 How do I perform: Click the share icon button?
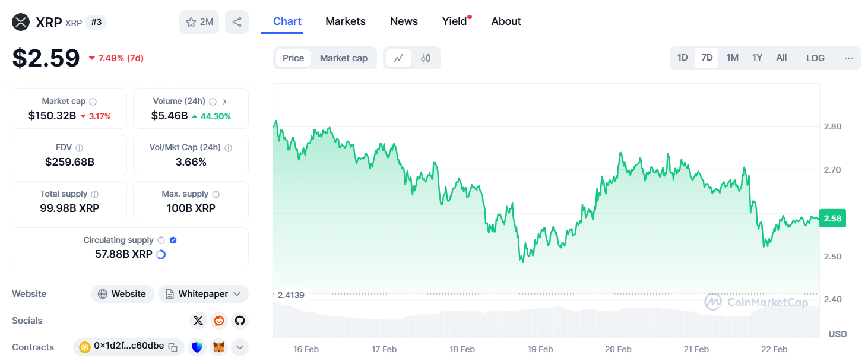[237, 22]
